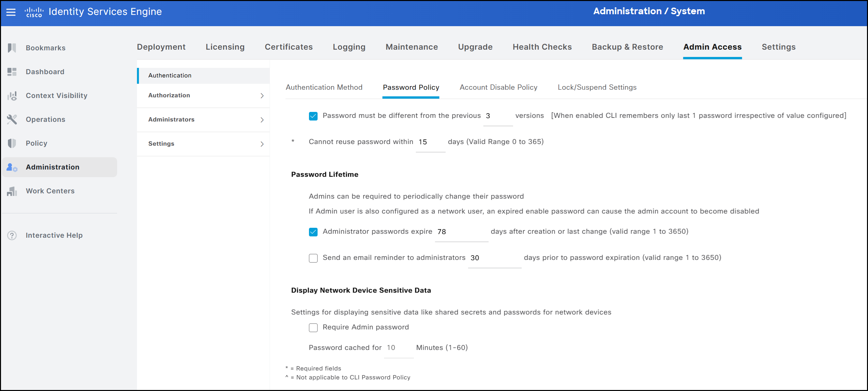The height and width of the screenshot is (391, 868).
Task: Click the Work Centers icon
Action: [x=12, y=191]
